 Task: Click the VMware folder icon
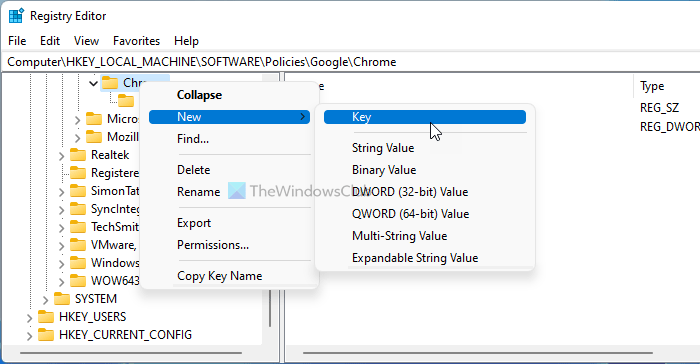(x=78, y=245)
